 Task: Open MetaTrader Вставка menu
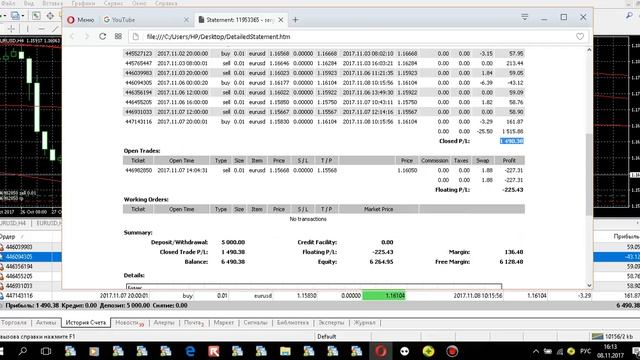click(x=52, y=3)
